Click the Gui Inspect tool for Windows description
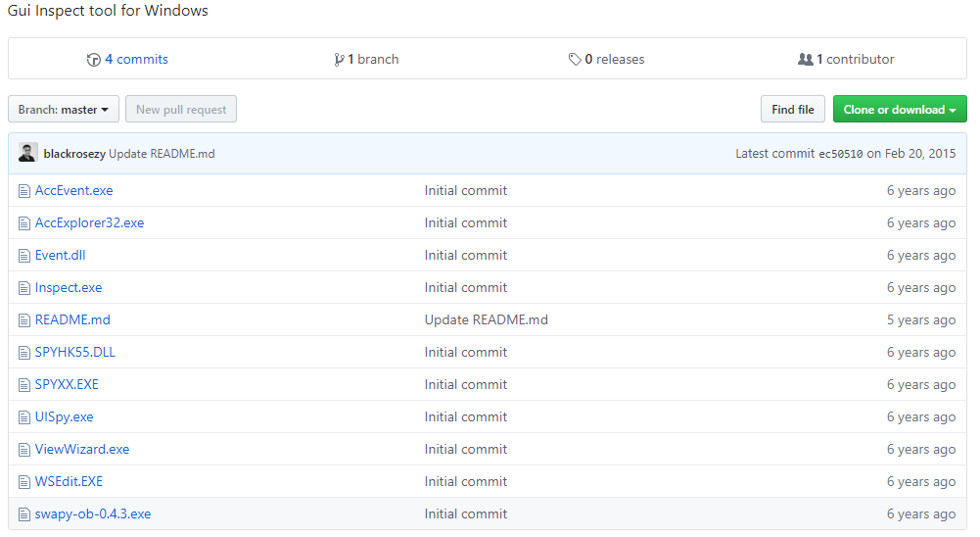 tap(108, 11)
